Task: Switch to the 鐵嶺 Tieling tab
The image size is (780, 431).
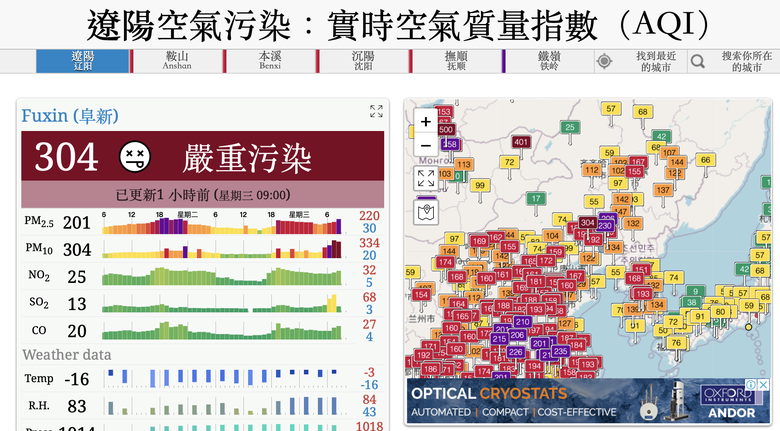Action: [x=549, y=61]
